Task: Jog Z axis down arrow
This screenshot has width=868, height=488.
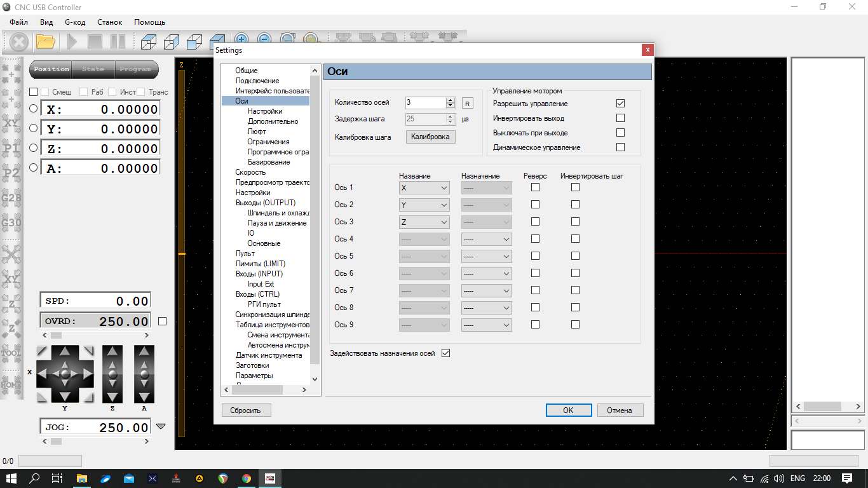Action: click(112, 396)
